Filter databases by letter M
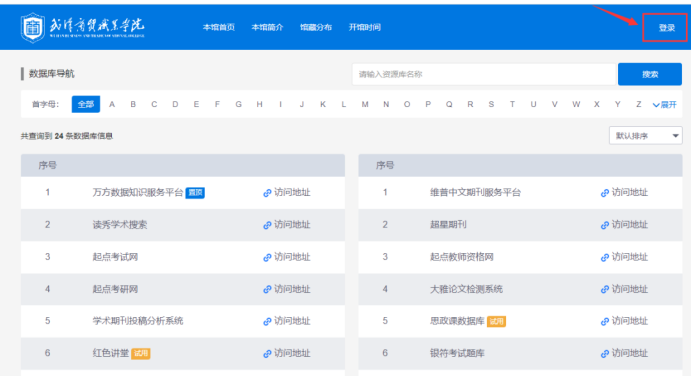Viewport: 692px width, 376px height. point(365,104)
